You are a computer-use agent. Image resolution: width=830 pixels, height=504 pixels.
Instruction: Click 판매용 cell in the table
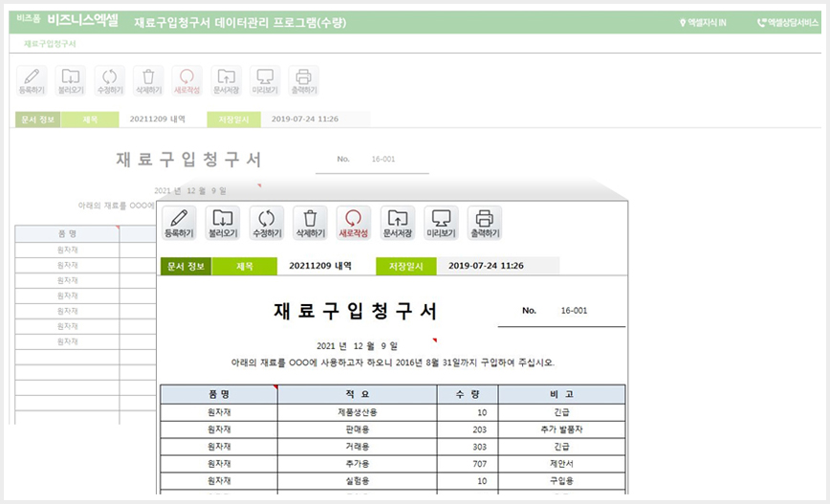coord(358,429)
